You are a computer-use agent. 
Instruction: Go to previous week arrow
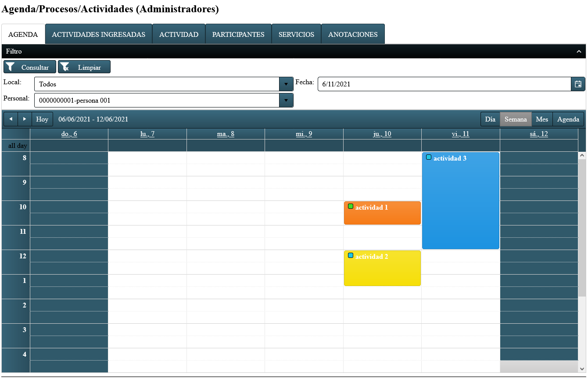(11, 119)
